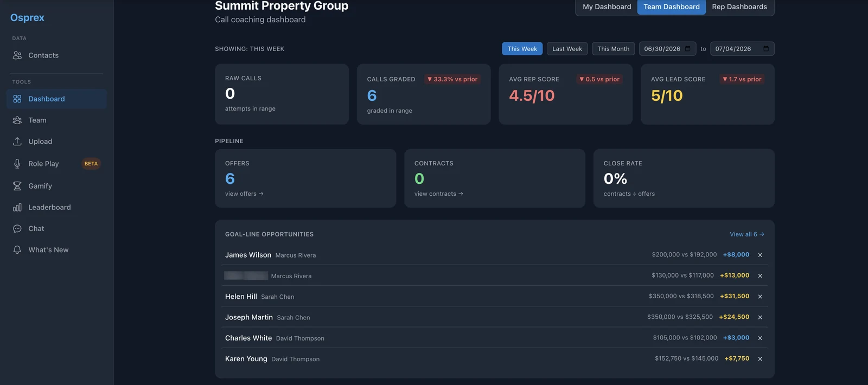Click View all 6 link
The image size is (868, 385).
pyautogui.click(x=746, y=234)
